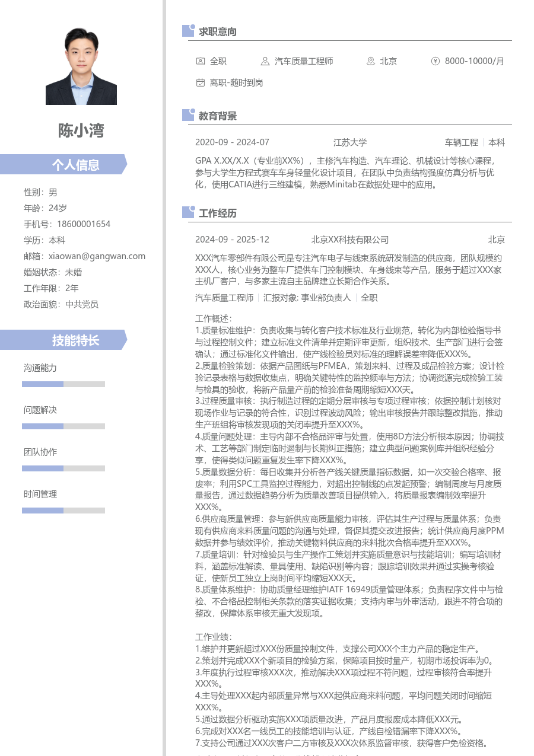
Task: Select the 个人信息 section banner
Action: pos(63,165)
